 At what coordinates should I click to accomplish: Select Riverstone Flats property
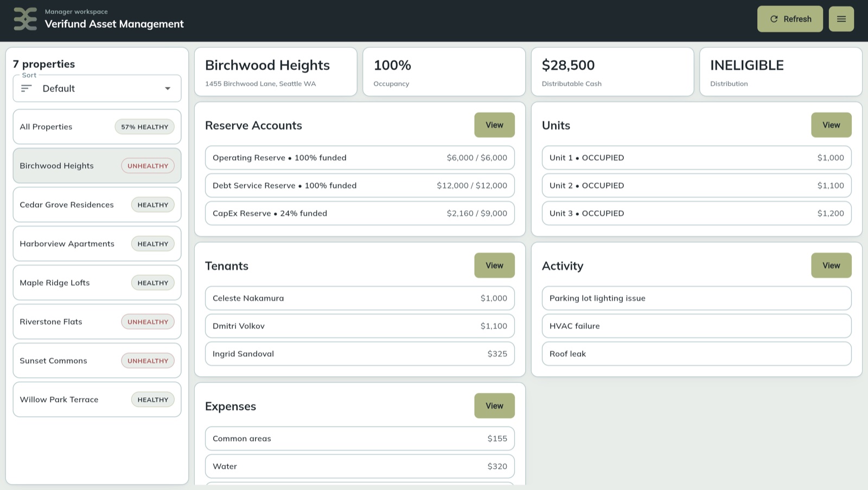[97, 322]
